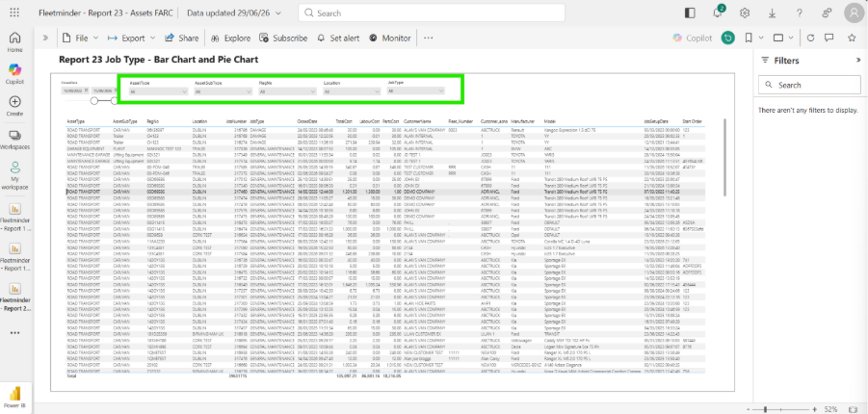Open the RegNo slicer dropdown
Image resolution: width=868 pixels, height=414 pixels.
[x=287, y=91]
